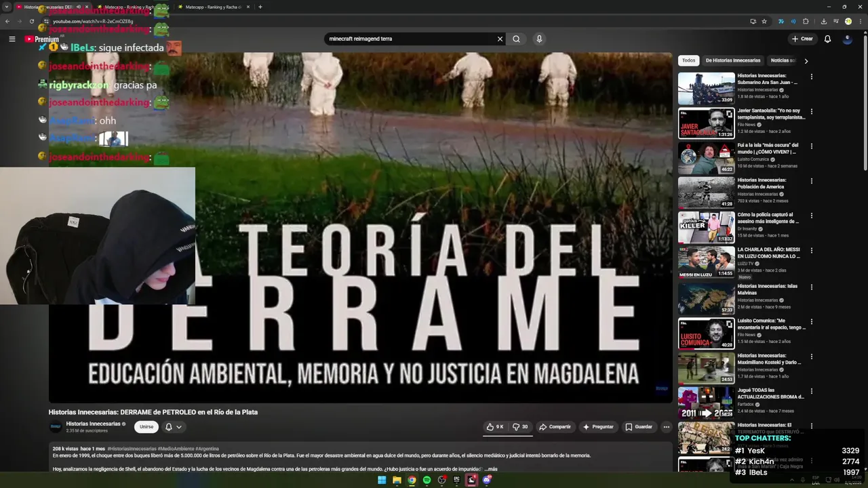Screen dimensions: 868x488
Task: Open Islas Malvinas video thumbnail
Action: click(x=706, y=298)
